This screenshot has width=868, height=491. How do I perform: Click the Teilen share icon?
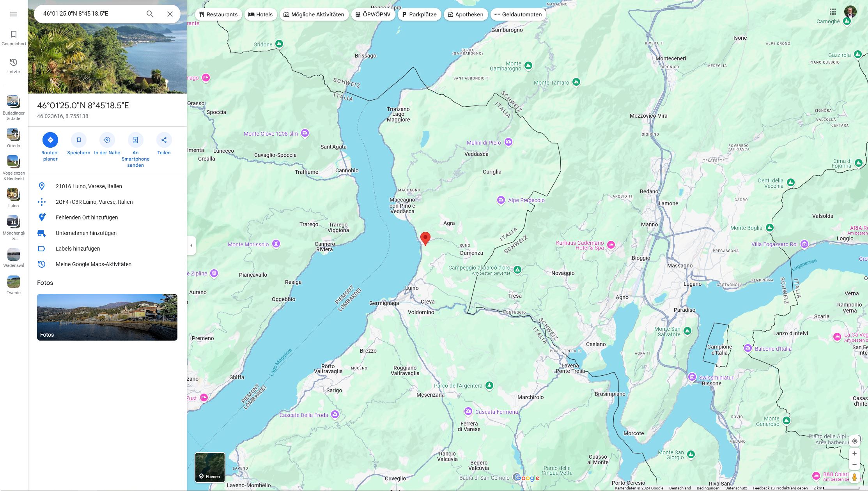click(164, 140)
